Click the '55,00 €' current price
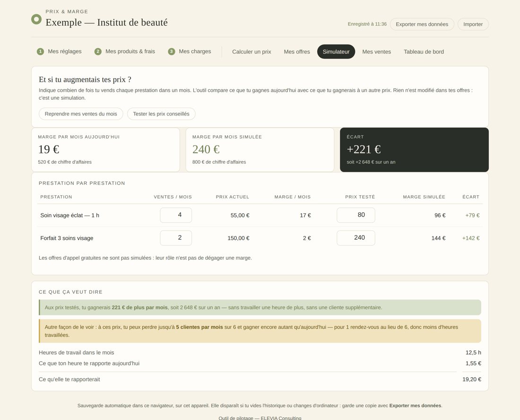520x420 pixels. 240,215
